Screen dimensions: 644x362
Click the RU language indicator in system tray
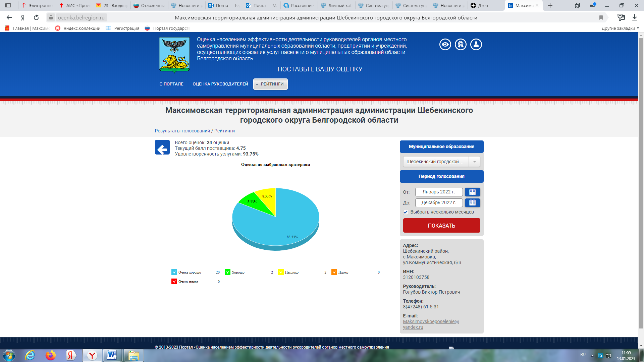[x=583, y=355]
